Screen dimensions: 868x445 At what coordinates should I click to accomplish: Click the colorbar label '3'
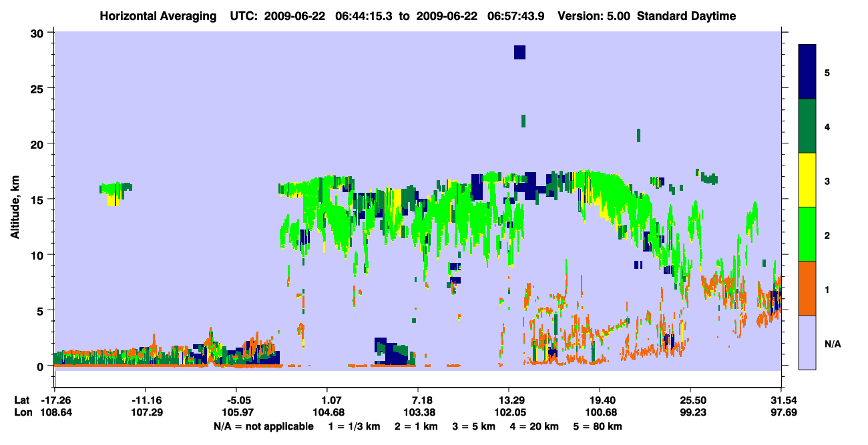[x=827, y=181]
